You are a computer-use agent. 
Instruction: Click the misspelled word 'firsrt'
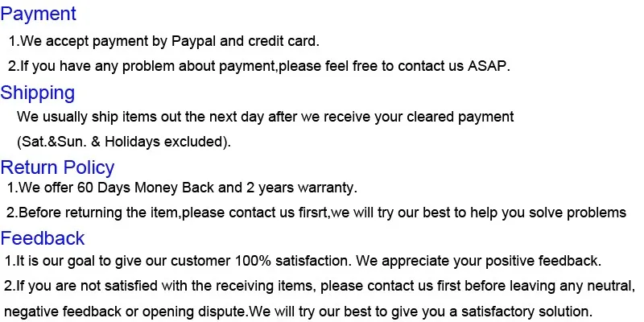coord(314,213)
